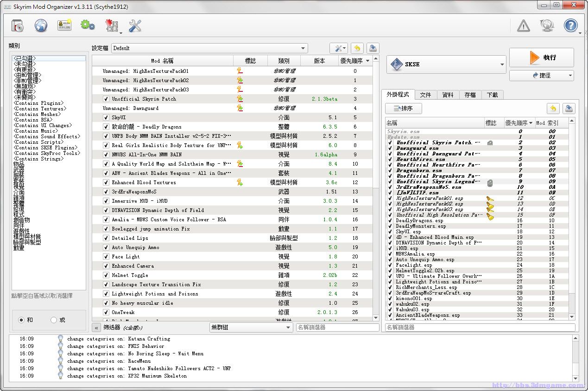
Task: Select the <已勾選> checked category
Action: [49, 58]
